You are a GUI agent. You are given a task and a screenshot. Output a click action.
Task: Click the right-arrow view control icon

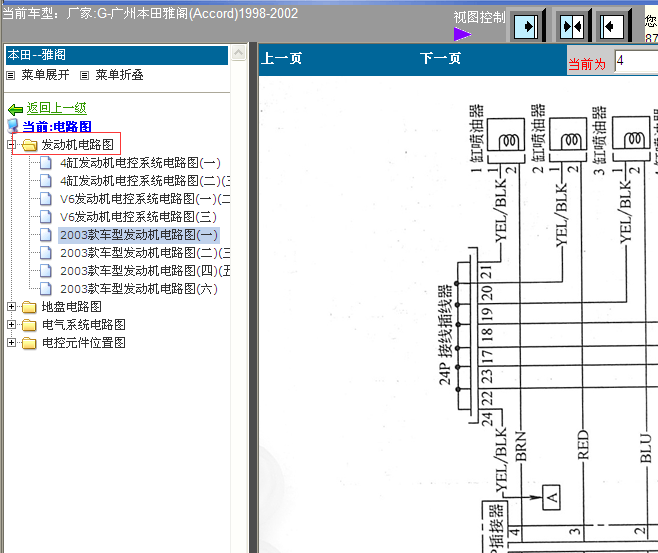pyautogui.click(x=526, y=27)
